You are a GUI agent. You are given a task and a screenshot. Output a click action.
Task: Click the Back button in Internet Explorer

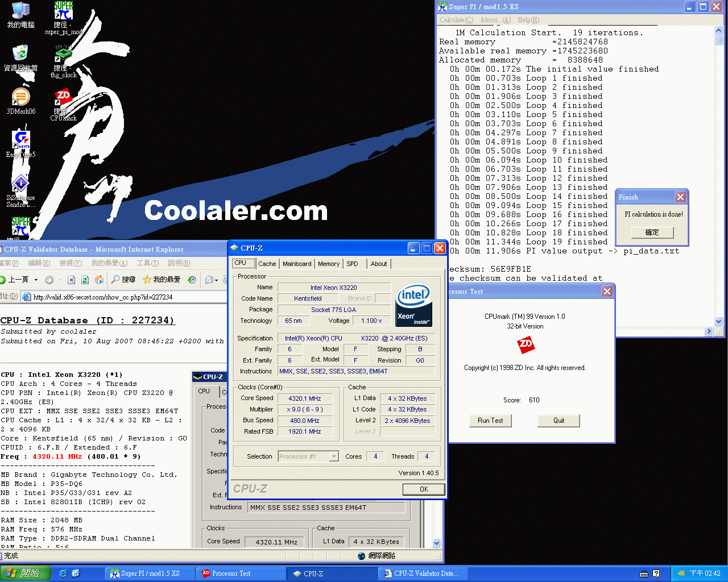tap(15, 280)
